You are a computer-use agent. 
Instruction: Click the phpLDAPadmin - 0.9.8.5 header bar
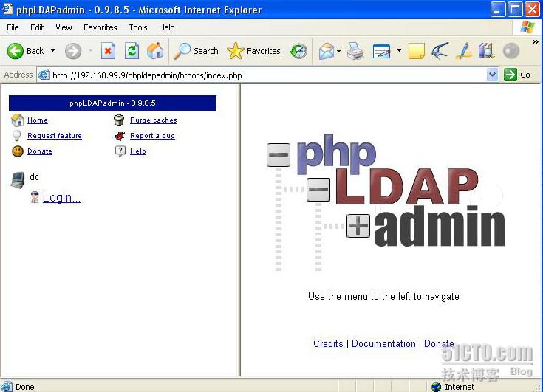(112, 103)
